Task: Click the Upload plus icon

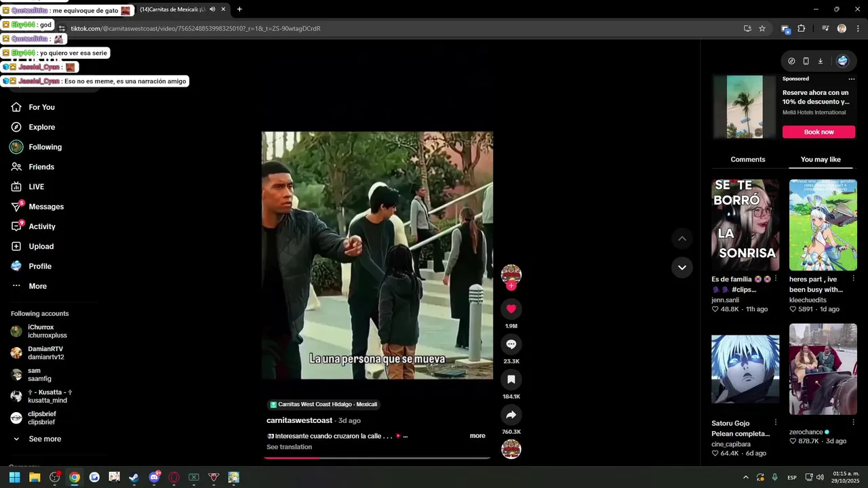Action: pyautogui.click(x=16, y=247)
